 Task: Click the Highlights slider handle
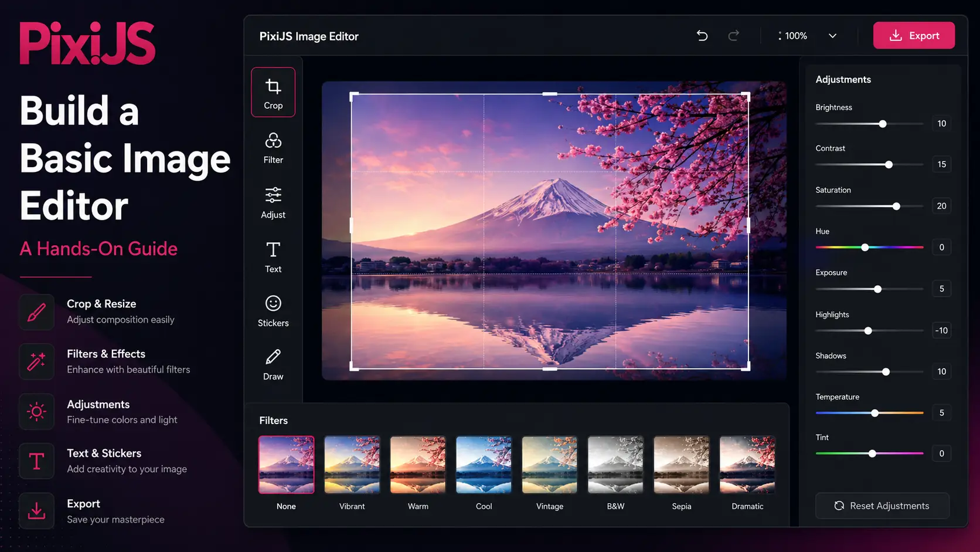click(868, 331)
